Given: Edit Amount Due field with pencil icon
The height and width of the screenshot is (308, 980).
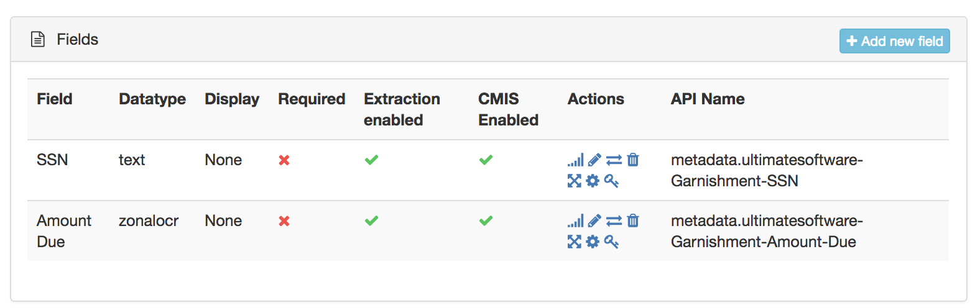Looking at the screenshot, I should (594, 221).
